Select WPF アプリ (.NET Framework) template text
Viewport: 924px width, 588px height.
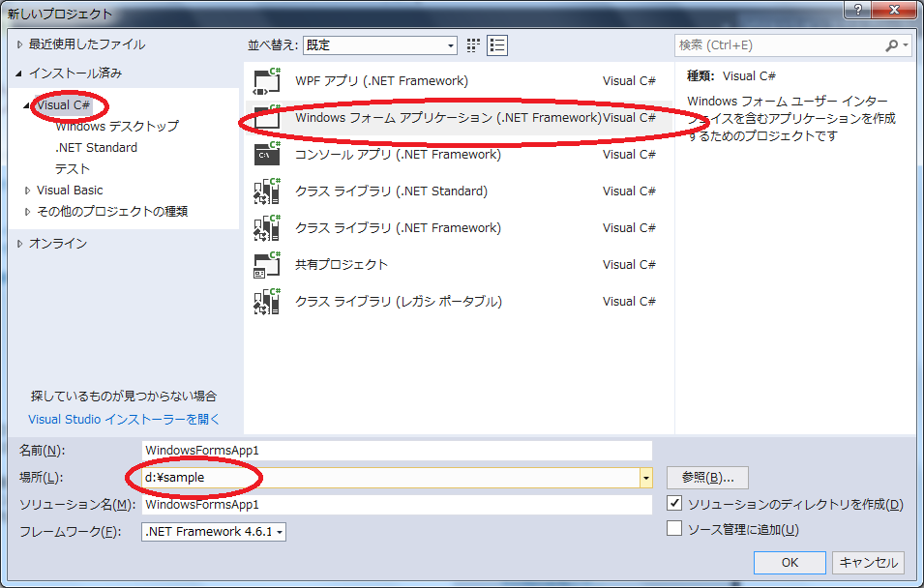[x=381, y=81]
